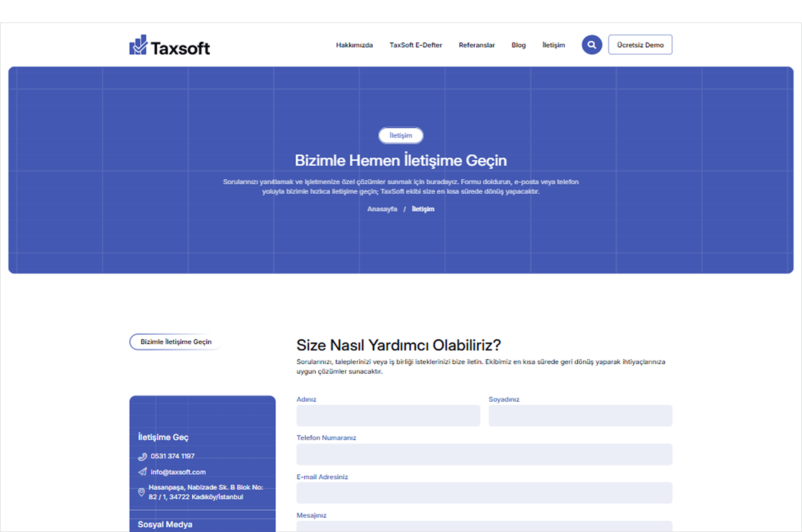Click the Taxsoft logo icon
The image size is (802, 532).
click(138, 45)
